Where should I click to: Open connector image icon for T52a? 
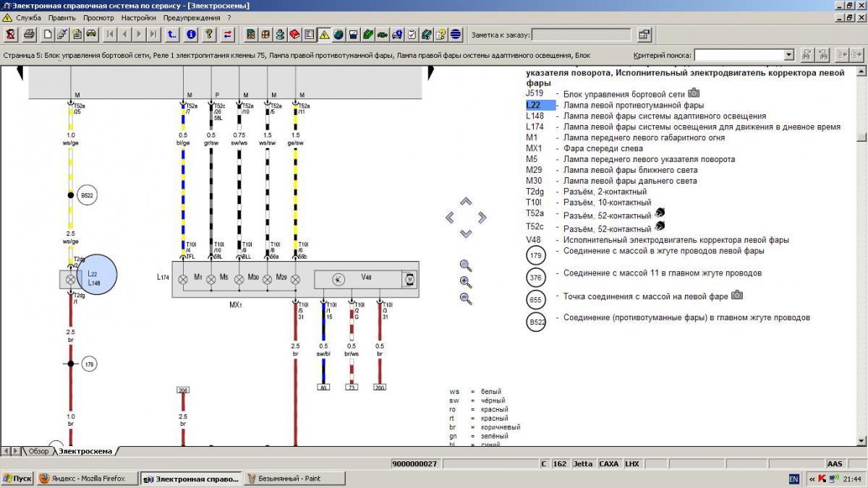point(660,214)
